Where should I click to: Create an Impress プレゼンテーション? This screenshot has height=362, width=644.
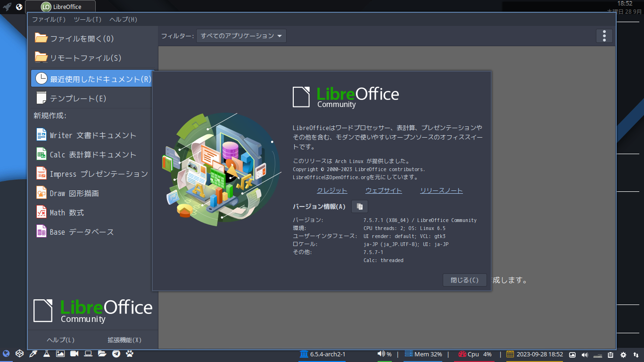(x=92, y=174)
